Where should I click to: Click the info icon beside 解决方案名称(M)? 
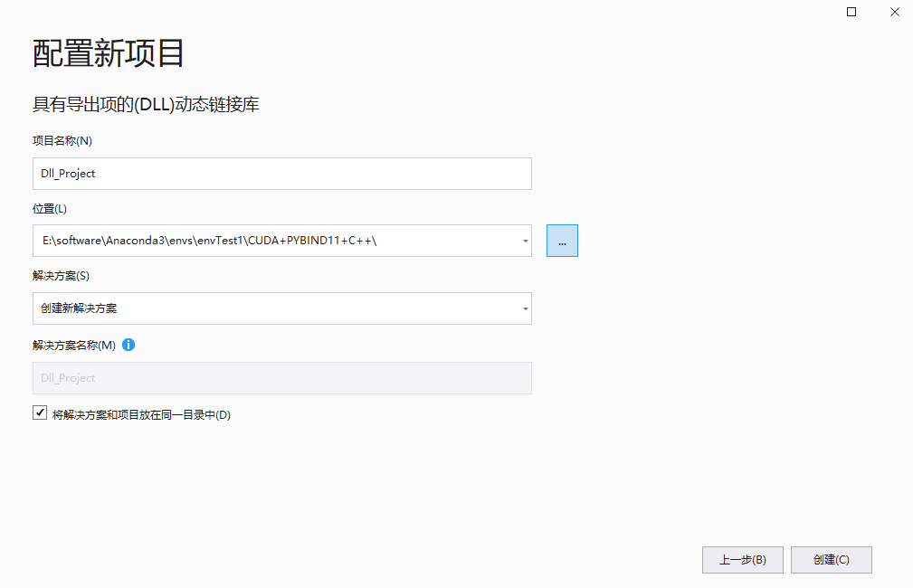128,345
